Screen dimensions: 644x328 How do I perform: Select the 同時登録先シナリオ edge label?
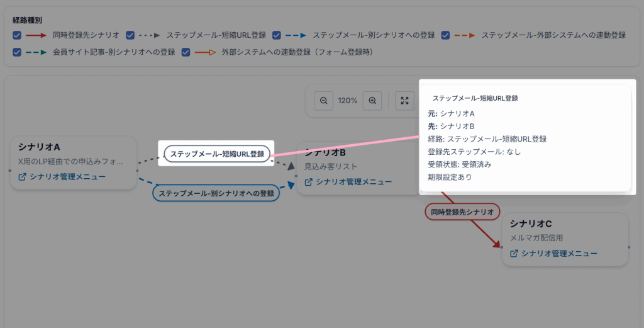[462, 212]
